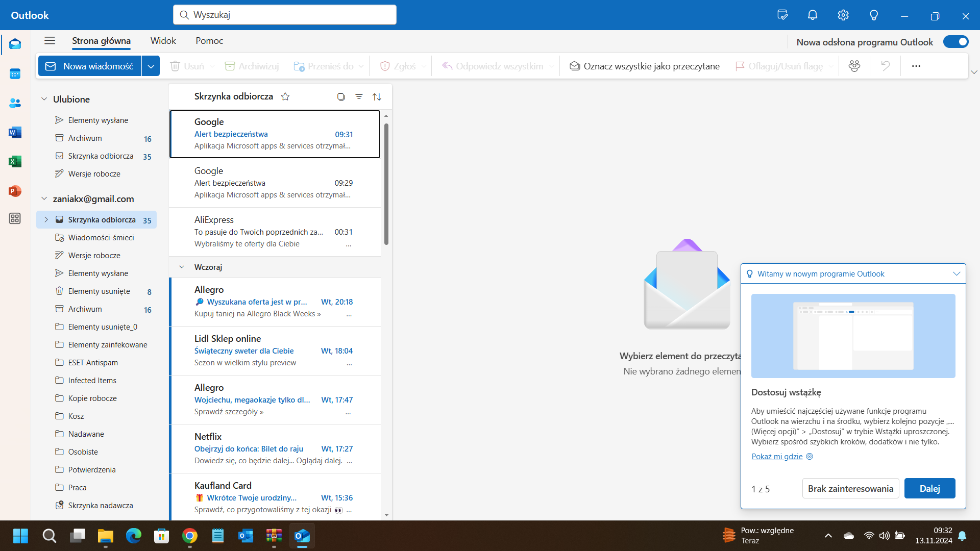Open Google Chrome from the taskbar
Image resolution: width=980 pixels, height=551 pixels.
click(x=190, y=536)
